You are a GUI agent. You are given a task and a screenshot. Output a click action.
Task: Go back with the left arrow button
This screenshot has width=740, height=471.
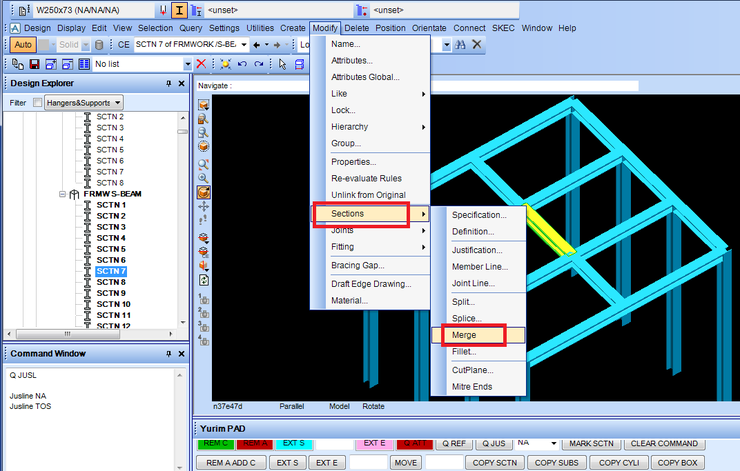257,45
